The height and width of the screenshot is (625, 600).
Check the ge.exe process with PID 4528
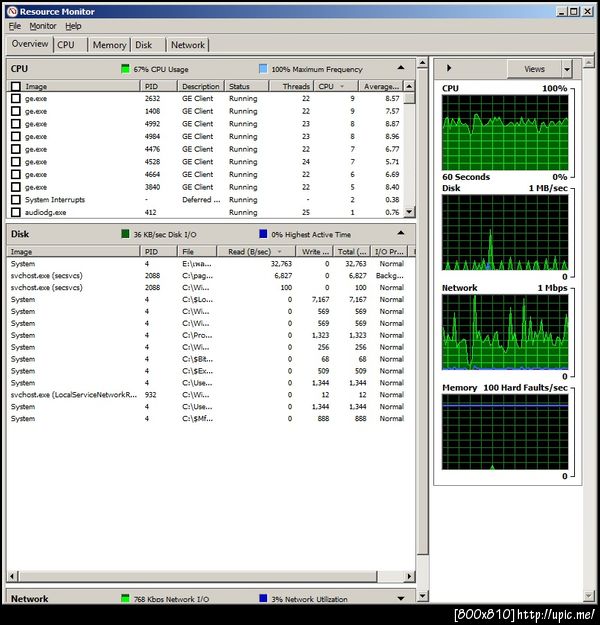coord(16,162)
